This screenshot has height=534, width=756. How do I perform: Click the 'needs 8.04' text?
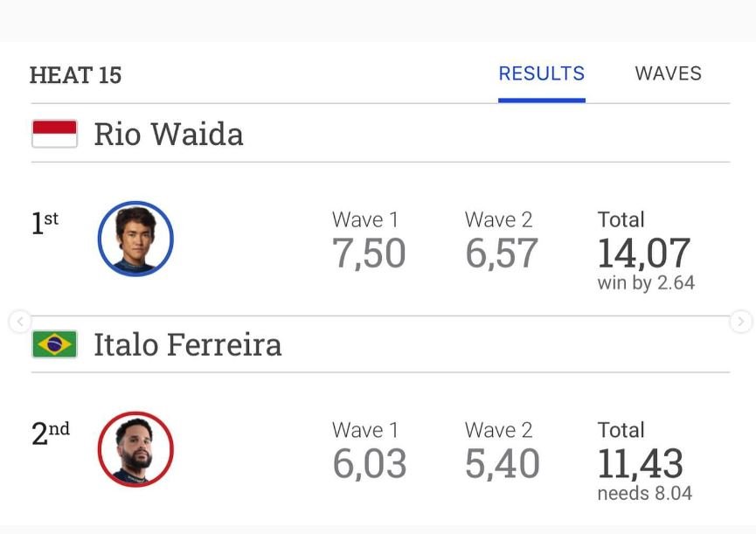point(645,493)
